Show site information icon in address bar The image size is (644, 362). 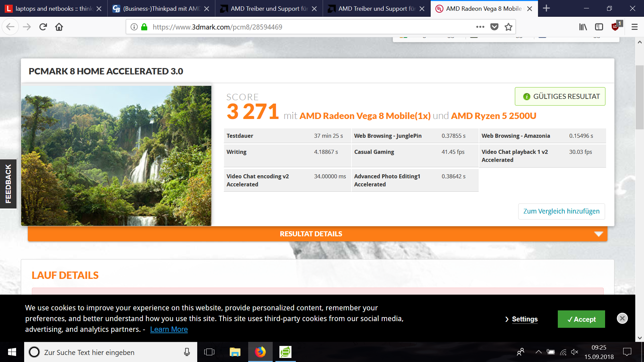[x=134, y=27]
